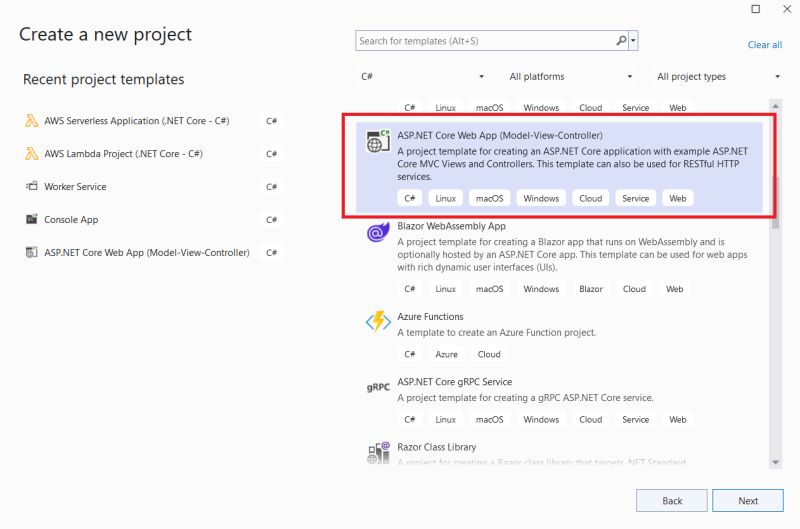Click Blazor tag under Blazor WebAssembly App

pyautogui.click(x=590, y=289)
